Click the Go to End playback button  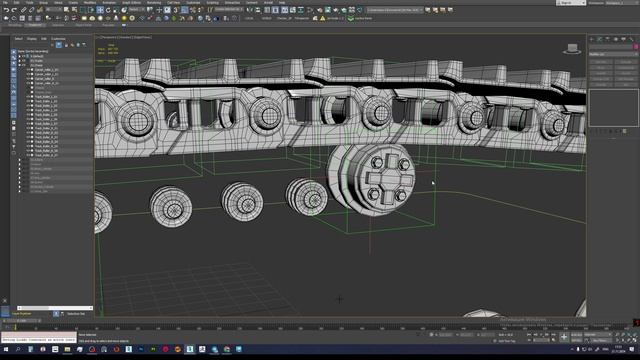(553, 335)
